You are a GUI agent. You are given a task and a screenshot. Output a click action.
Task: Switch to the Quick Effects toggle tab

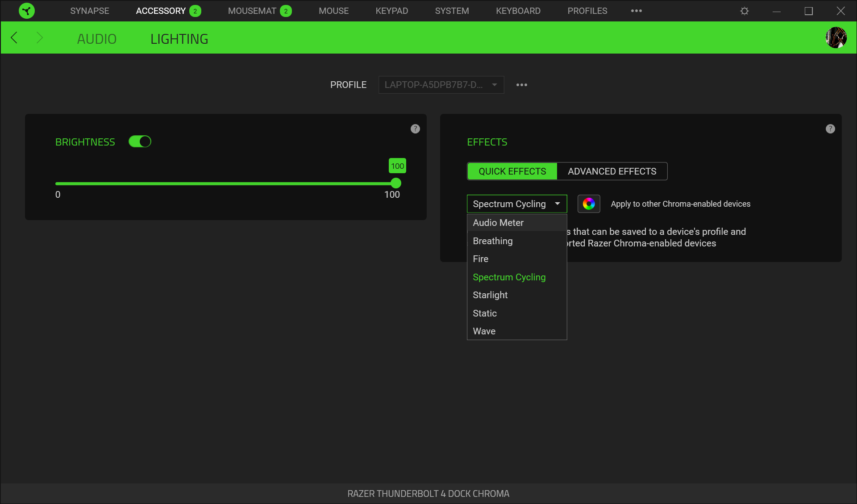pos(512,171)
